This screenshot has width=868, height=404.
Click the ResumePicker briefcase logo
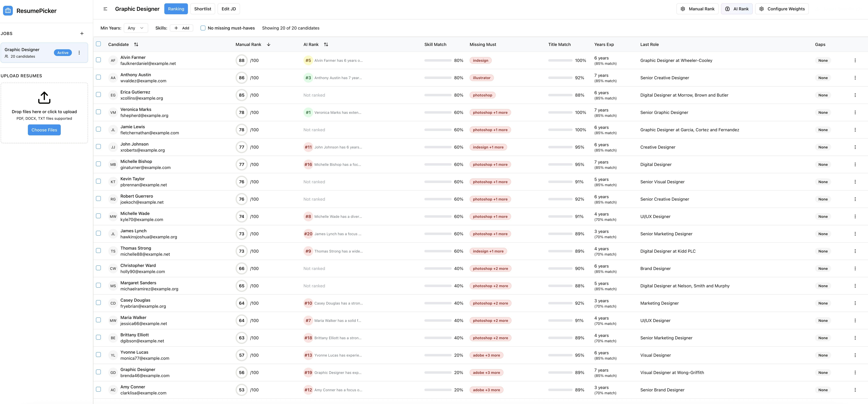tap(8, 11)
